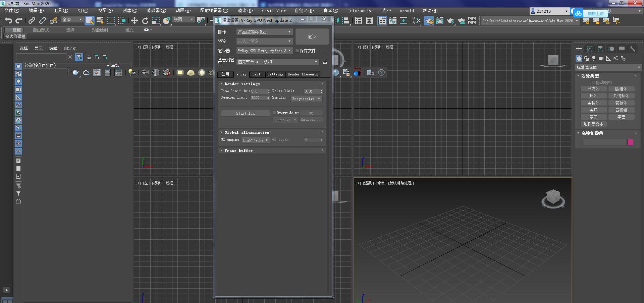The height and width of the screenshot is (303, 644).
Task: Click the Samples limit input field
Action: (x=258, y=98)
